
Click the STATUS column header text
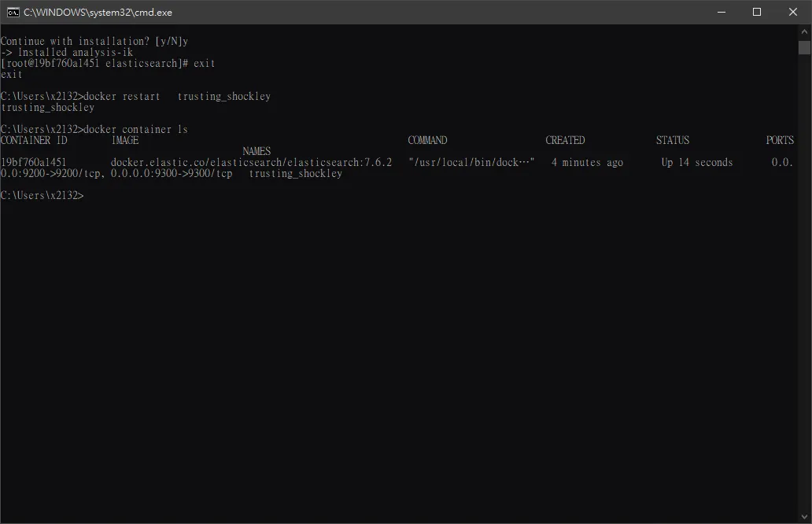673,140
